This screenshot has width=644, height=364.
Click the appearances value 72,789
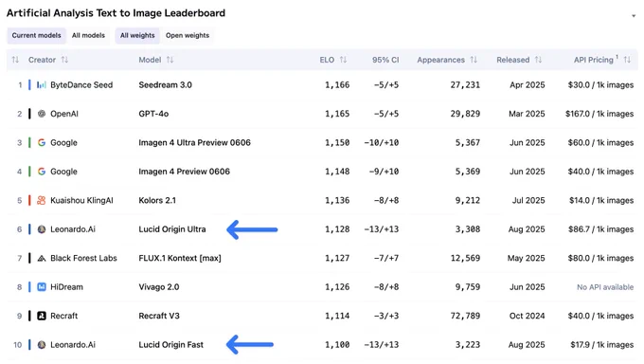pyautogui.click(x=465, y=316)
